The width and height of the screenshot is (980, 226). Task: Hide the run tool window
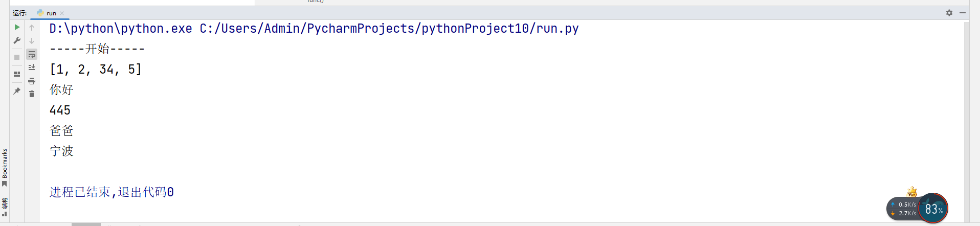pyautogui.click(x=963, y=13)
